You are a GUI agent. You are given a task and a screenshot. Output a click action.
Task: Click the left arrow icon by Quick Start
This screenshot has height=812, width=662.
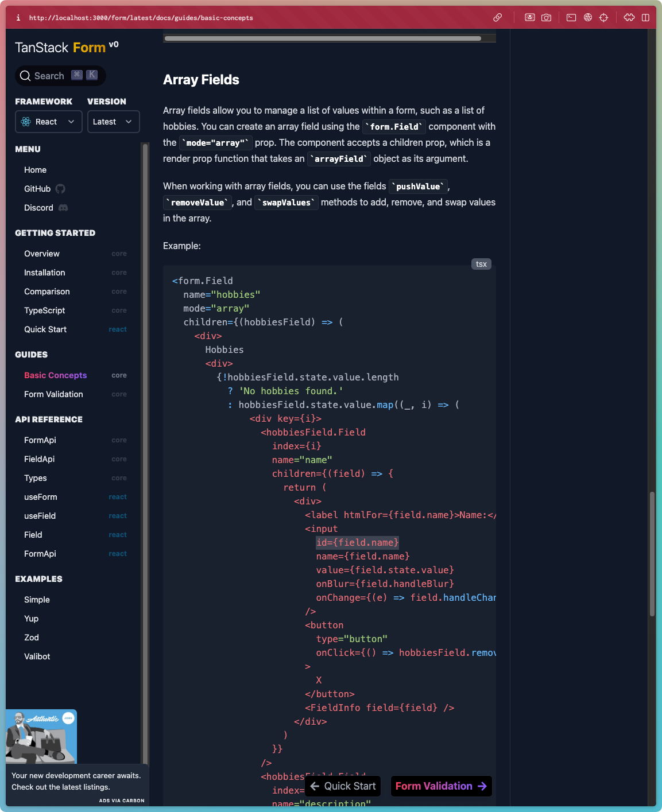coord(315,786)
